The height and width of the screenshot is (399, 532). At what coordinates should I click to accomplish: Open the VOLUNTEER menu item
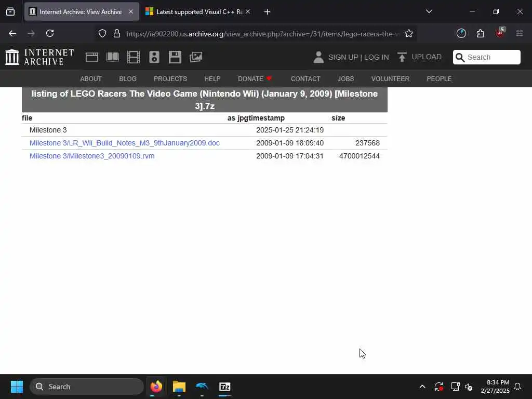[x=390, y=79]
